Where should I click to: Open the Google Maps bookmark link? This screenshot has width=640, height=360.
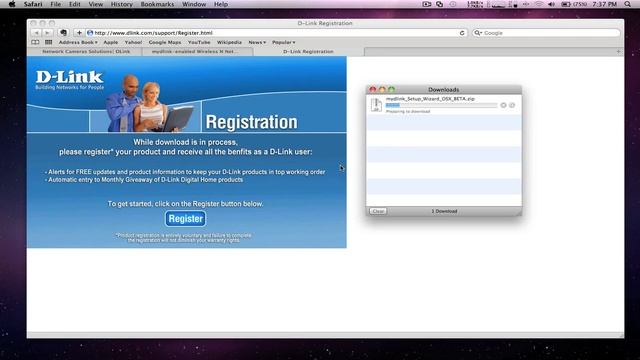pyautogui.click(x=165, y=42)
